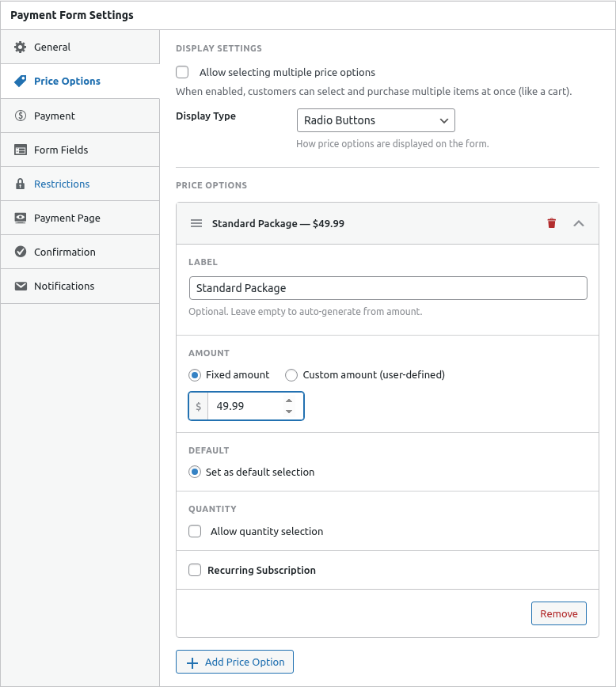Click the General gear icon in sidebar
The image size is (616, 687).
tap(20, 47)
